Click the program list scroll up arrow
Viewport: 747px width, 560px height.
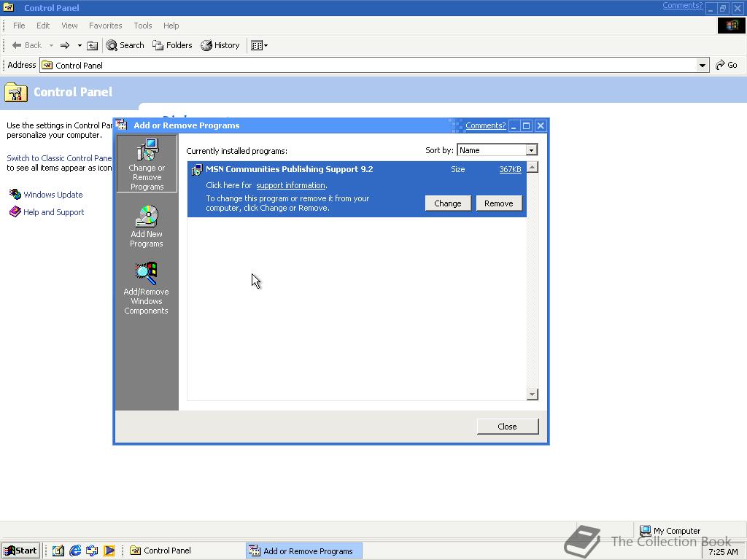click(x=532, y=167)
